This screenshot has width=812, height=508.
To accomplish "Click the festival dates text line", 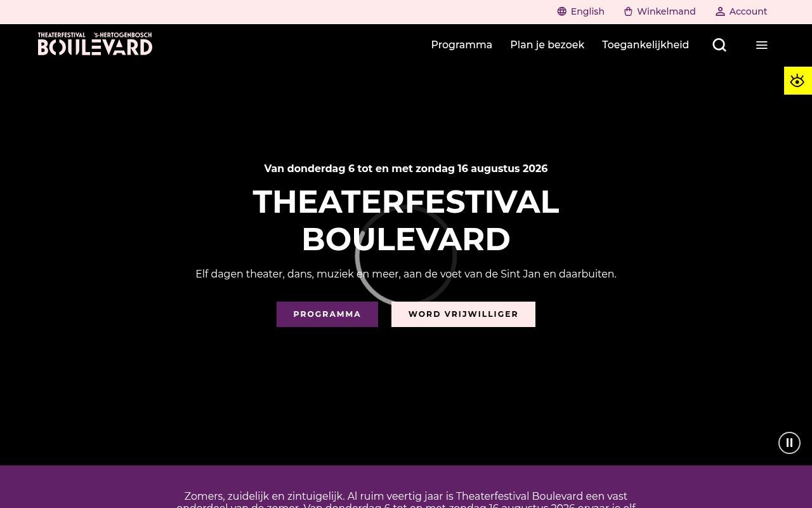I will tap(406, 168).
